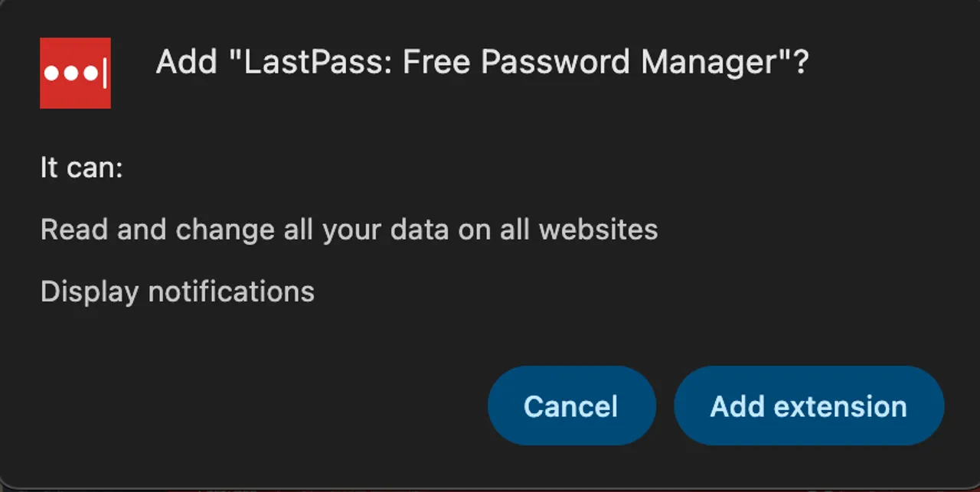
Task: Click the word "notifications" in the second permission
Action: click(230, 292)
